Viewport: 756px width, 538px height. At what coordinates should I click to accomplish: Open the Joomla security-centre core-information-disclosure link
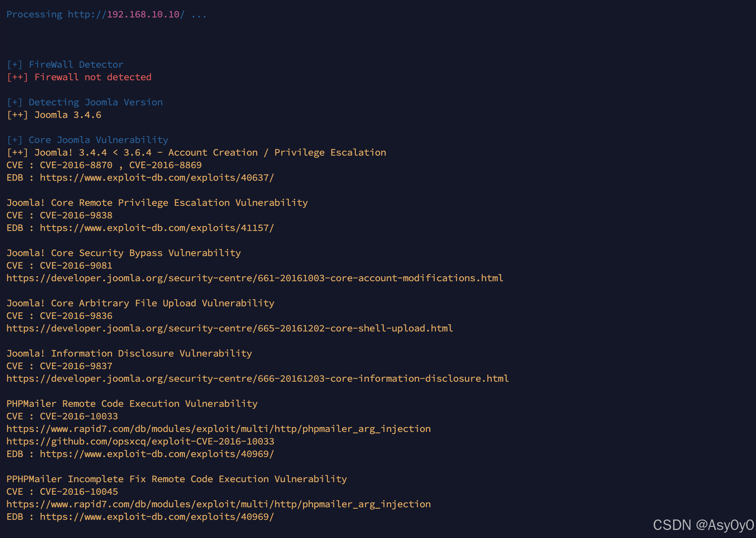click(257, 379)
